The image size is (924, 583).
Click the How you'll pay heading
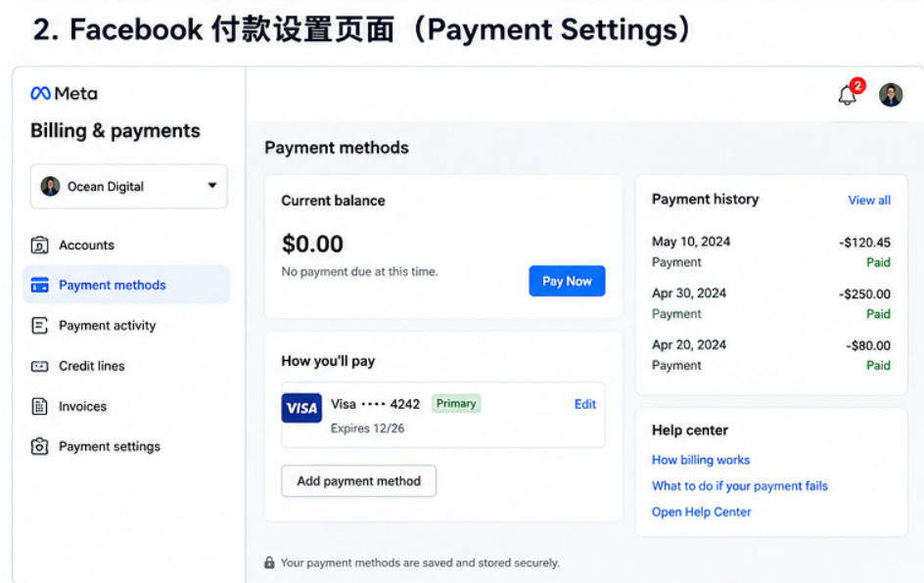tap(328, 361)
